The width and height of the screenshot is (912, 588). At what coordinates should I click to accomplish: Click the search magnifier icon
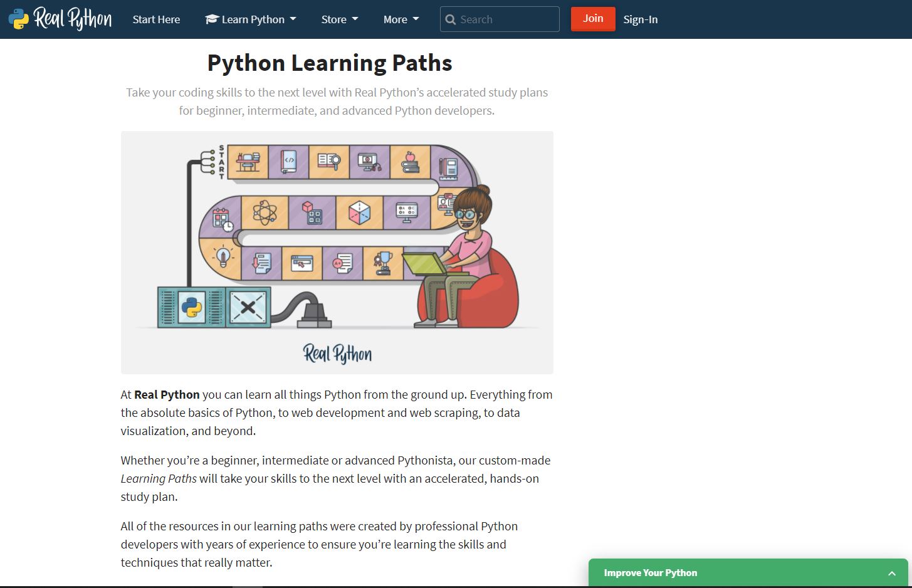450,19
